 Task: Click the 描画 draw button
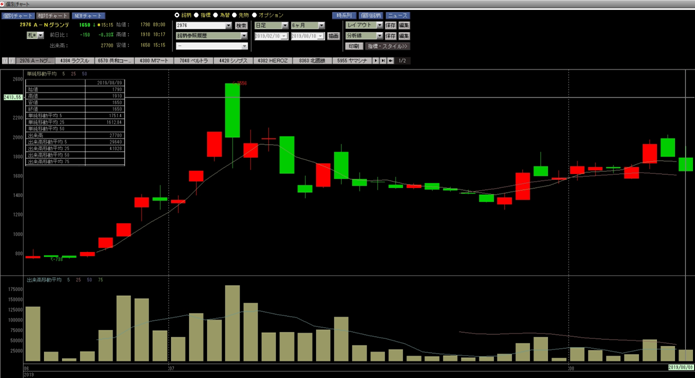333,36
